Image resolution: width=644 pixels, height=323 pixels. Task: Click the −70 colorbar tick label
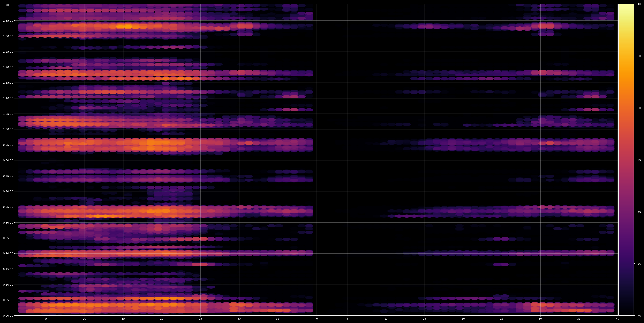coord(638,316)
